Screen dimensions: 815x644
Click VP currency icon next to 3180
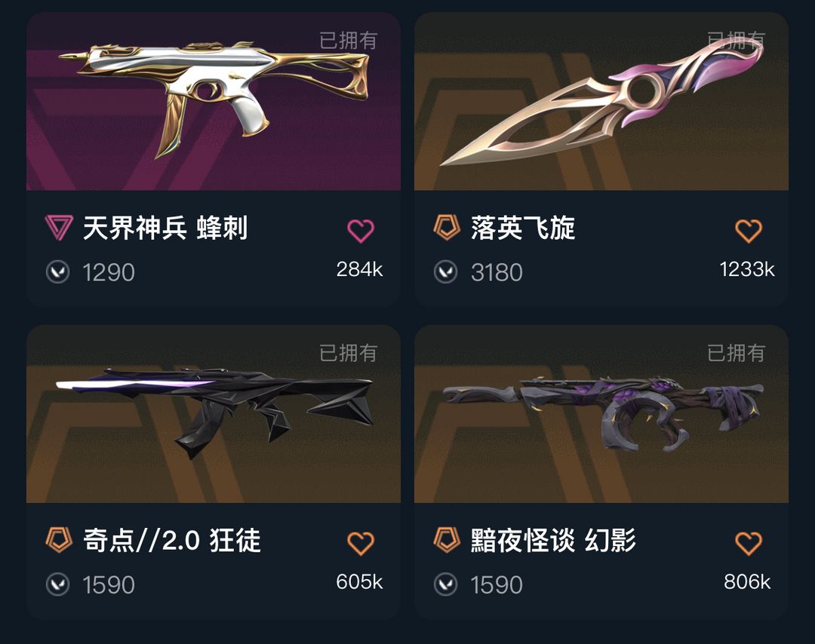coord(445,271)
